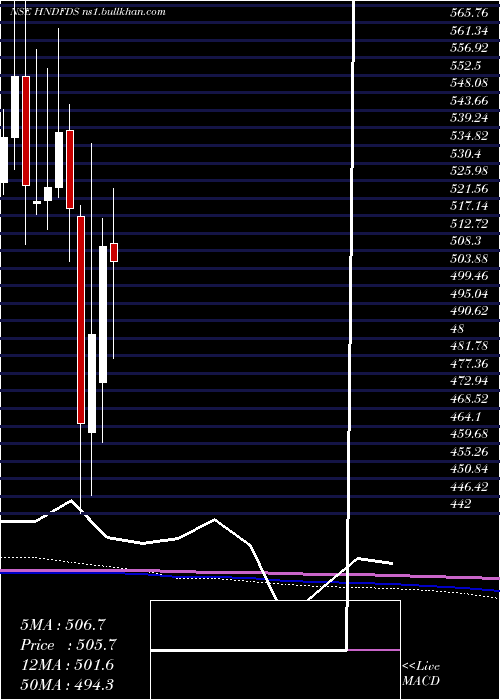The height and width of the screenshot is (700, 500).
Task: Click the 517.14 price axis label
Action: click(x=469, y=206)
